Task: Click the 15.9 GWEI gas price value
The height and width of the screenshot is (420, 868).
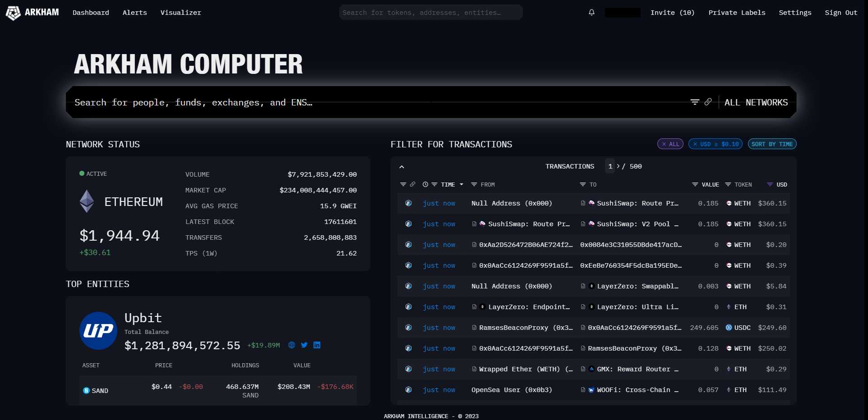Action: (x=338, y=206)
